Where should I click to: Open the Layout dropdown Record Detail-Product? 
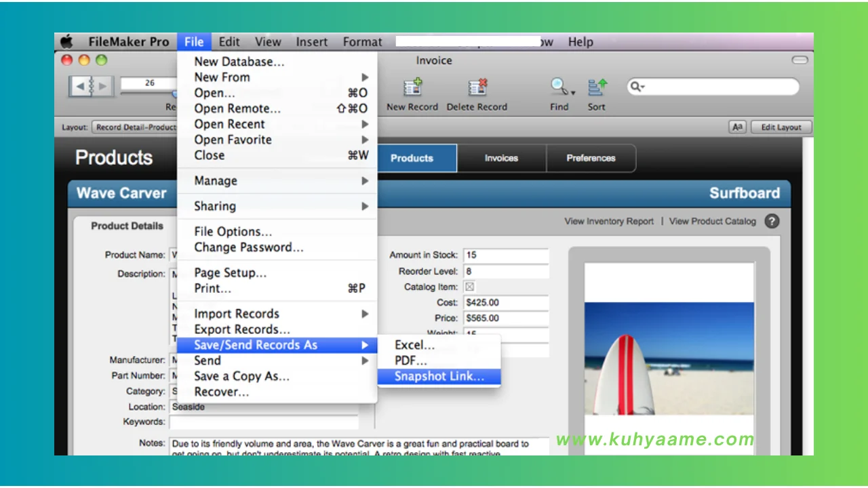tap(136, 127)
